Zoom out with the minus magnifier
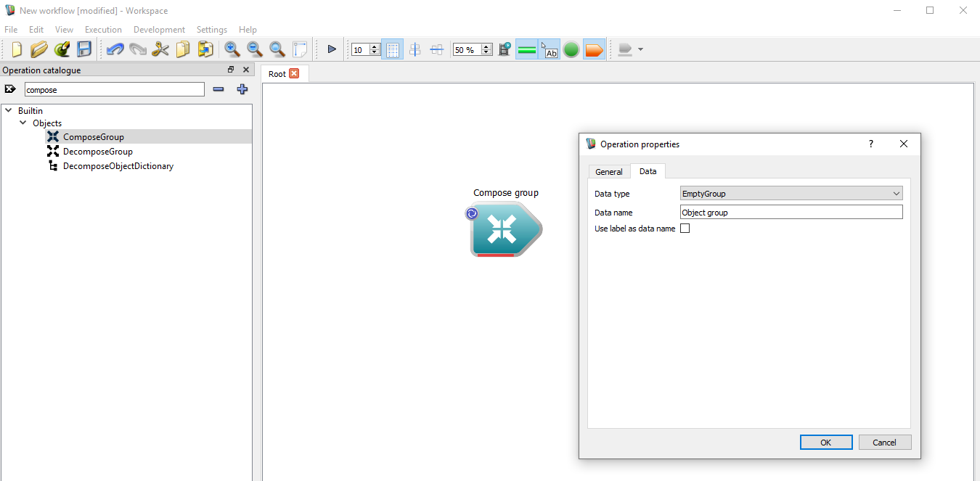This screenshot has height=481, width=980. tap(255, 49)
